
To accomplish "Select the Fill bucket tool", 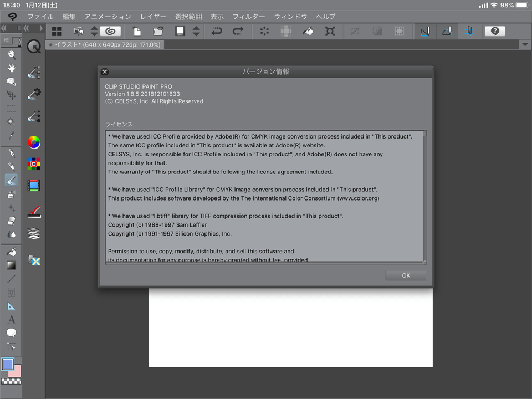I will coord(12,252).
